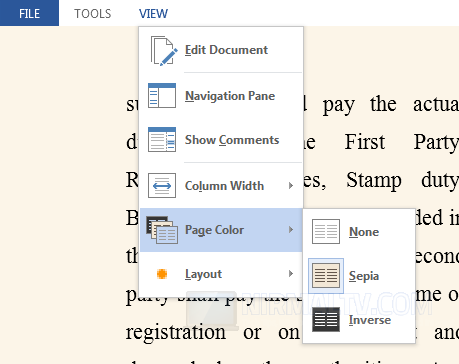Click the Page Color icon
Image resolution: width=459 pixels, height=364 pixels.
pos(162,230)
